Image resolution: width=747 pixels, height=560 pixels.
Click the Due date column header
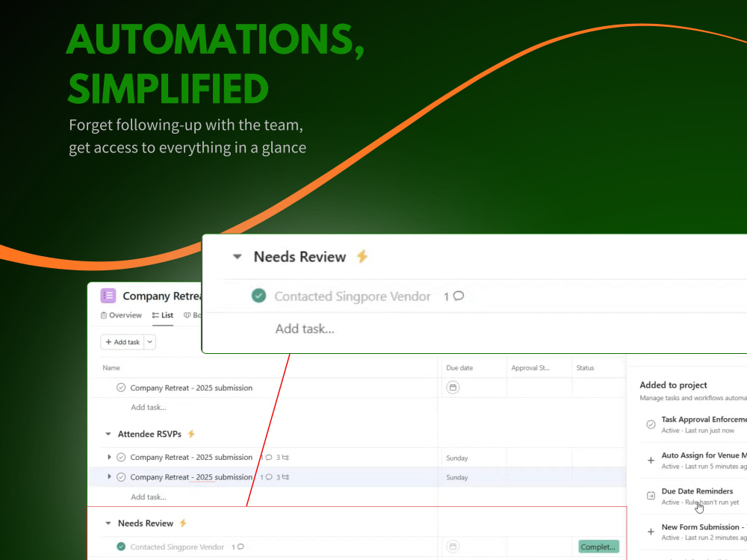459,367
